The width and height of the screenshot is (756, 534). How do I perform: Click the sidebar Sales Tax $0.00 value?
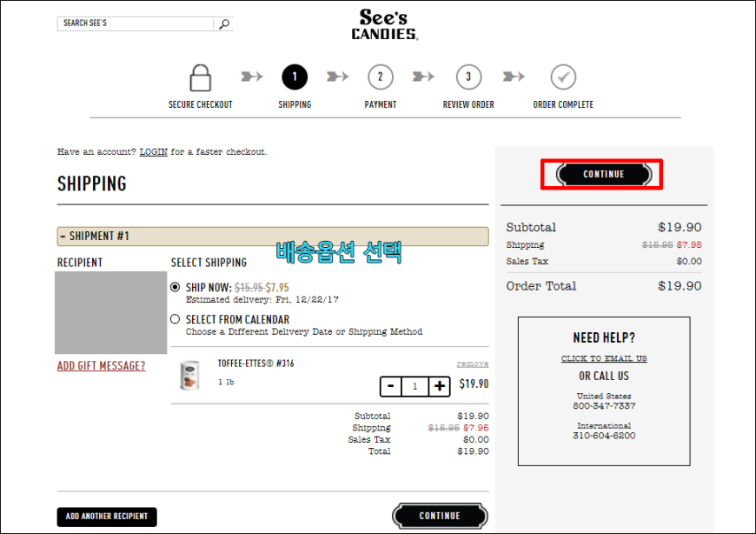689,261
